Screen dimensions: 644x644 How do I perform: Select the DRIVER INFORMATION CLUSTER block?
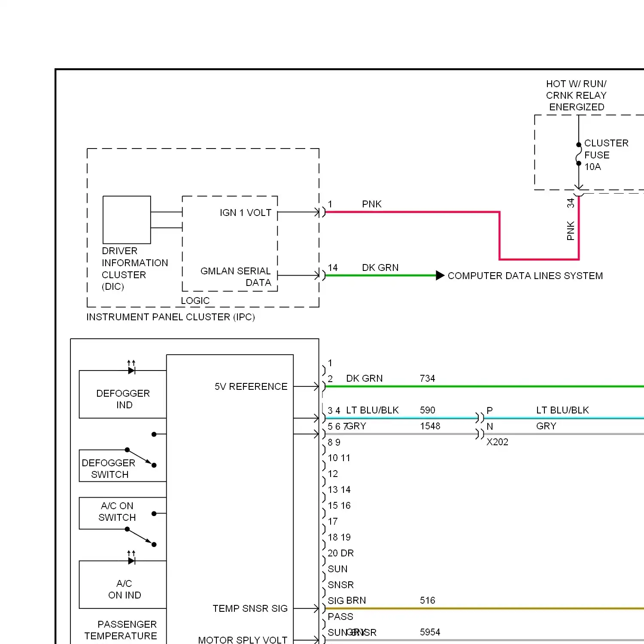tap(126, 219)
